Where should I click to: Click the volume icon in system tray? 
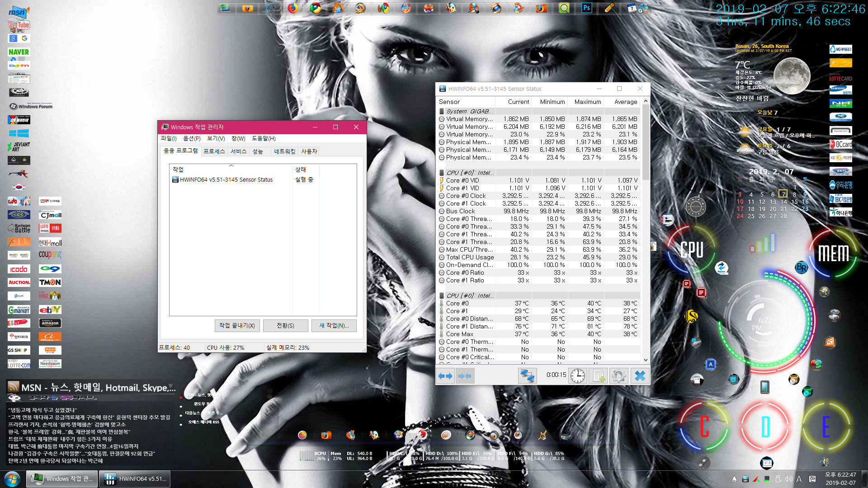tap(788, 479)
